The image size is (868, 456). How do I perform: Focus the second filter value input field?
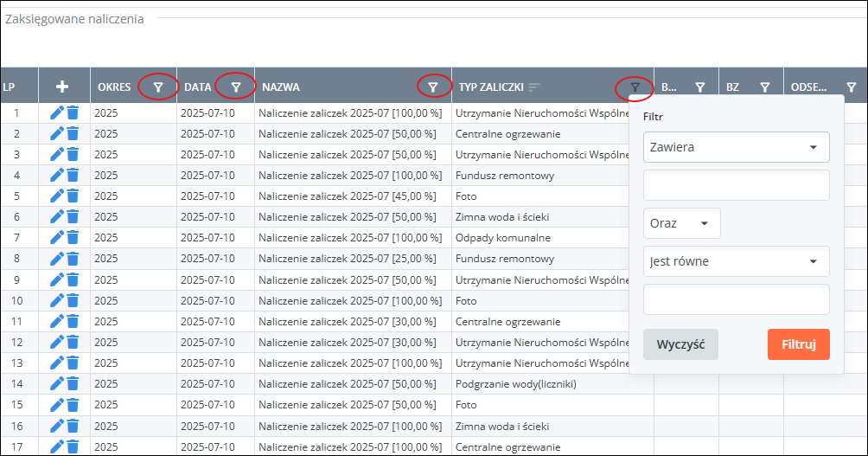click(736, 299)
